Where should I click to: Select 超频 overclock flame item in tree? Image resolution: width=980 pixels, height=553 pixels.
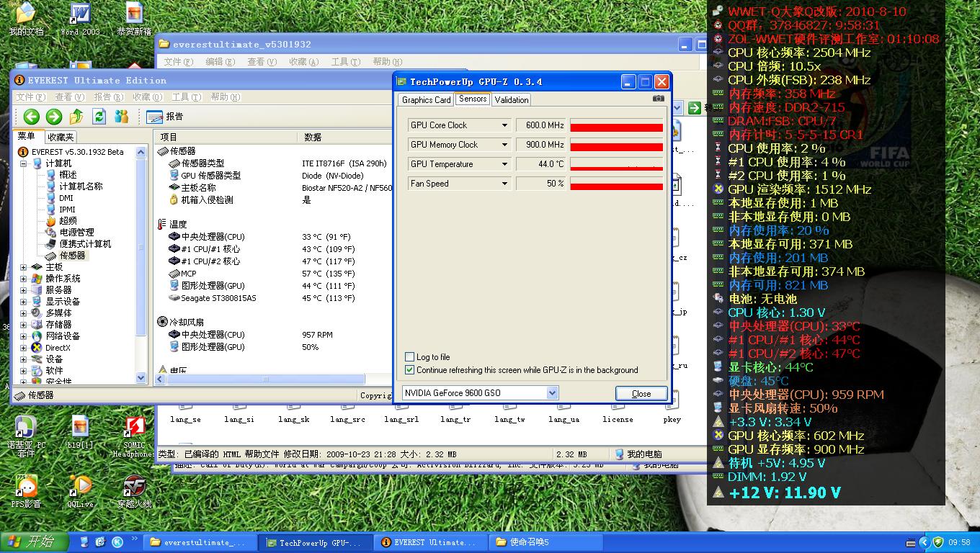68,221
